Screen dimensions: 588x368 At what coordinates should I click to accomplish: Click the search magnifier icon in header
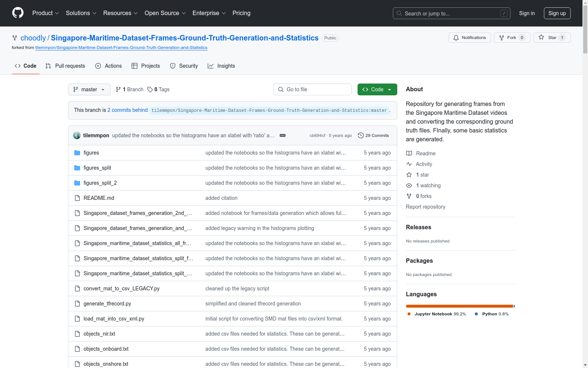(x=399, y=13)
